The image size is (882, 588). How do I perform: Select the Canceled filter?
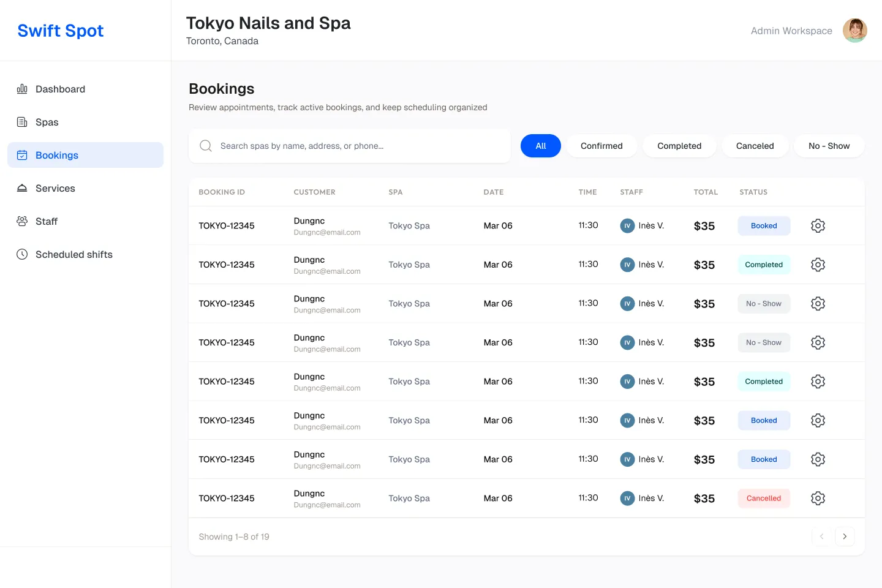click(x=755, y=146)
